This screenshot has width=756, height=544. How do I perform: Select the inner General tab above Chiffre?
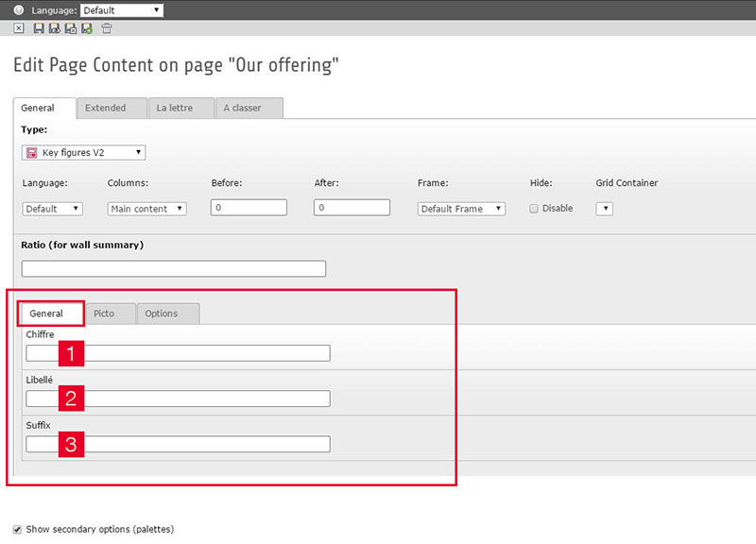tap(51, 314)
